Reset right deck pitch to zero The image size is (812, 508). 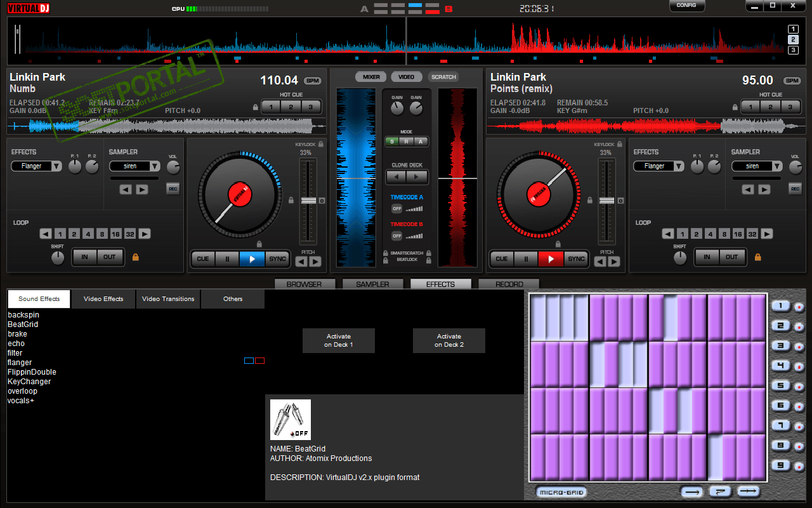(x=620, y=201)
